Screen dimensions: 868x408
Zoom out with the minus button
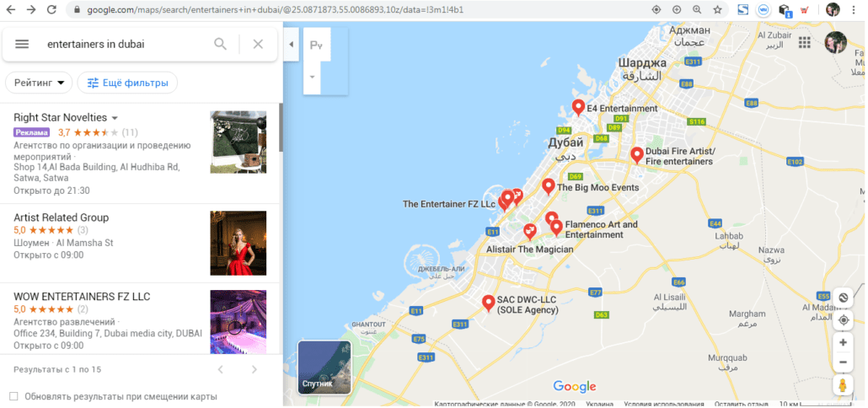pyautogui.click(x=843, y=362)
